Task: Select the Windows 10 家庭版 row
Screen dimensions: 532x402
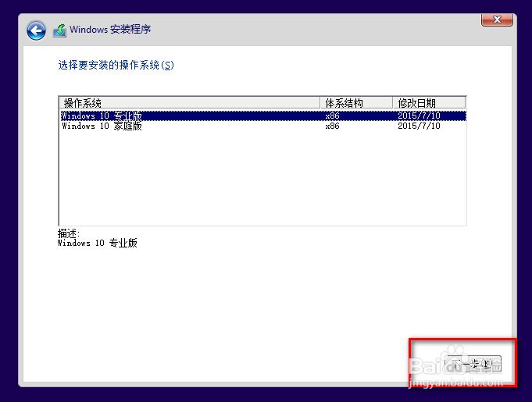Action: 263,126
